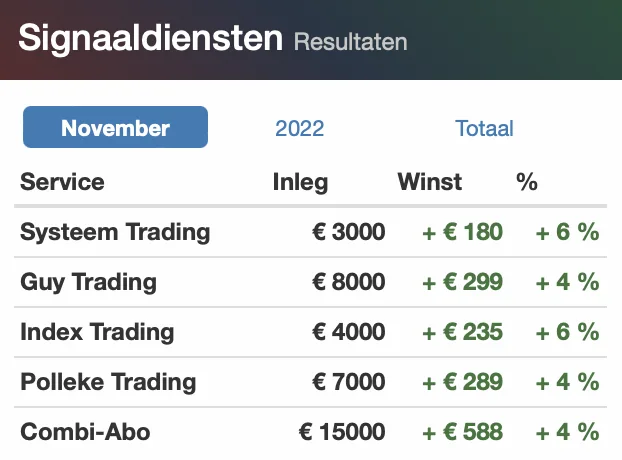Click Combi-Abo's + € 588 winst

463,432
